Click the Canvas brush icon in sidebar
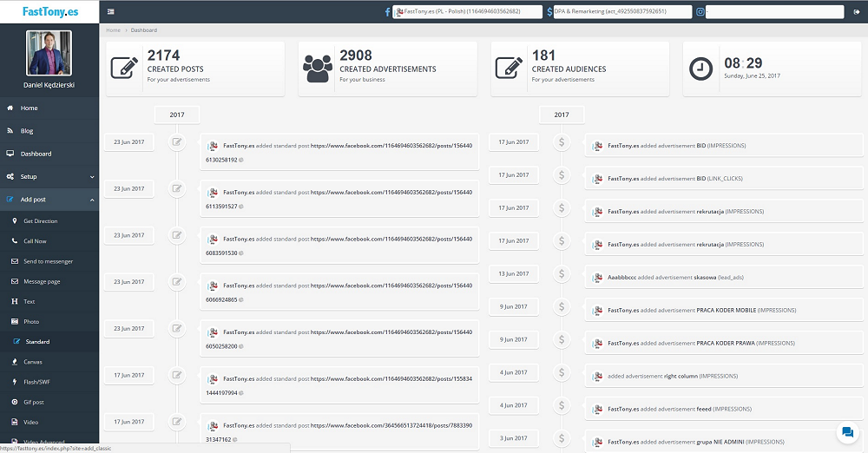 click(x=15, y=362)
